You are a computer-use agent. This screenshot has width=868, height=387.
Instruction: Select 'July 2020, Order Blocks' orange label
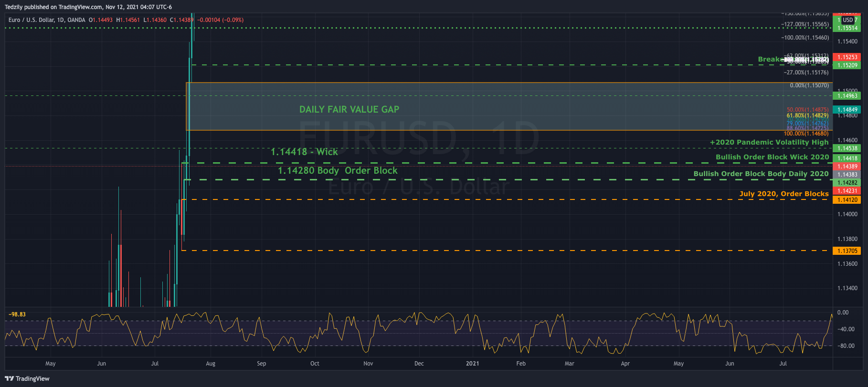tap(784, 194)
